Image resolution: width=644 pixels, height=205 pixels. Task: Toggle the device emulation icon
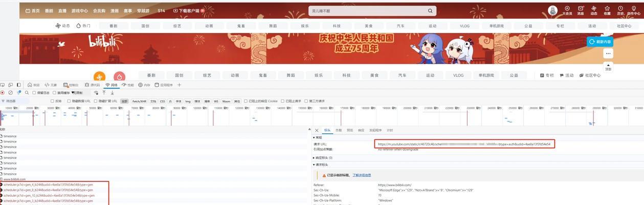click(10, 85)
